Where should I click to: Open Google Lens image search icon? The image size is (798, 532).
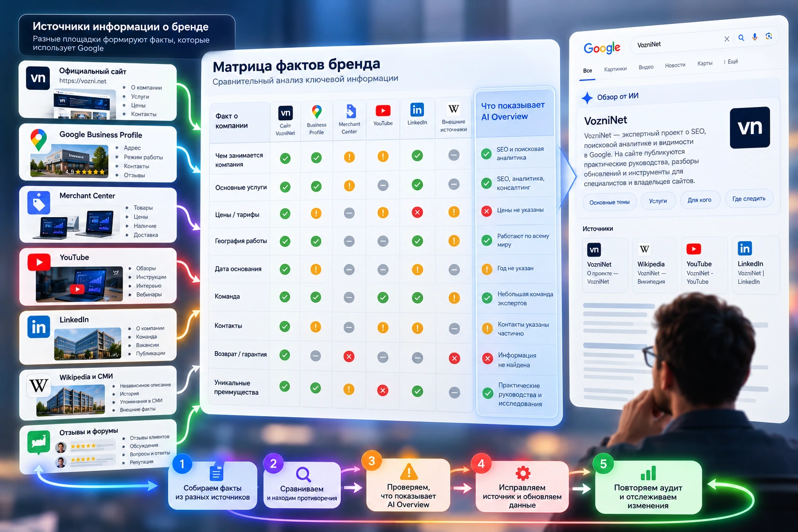[769, 36]
